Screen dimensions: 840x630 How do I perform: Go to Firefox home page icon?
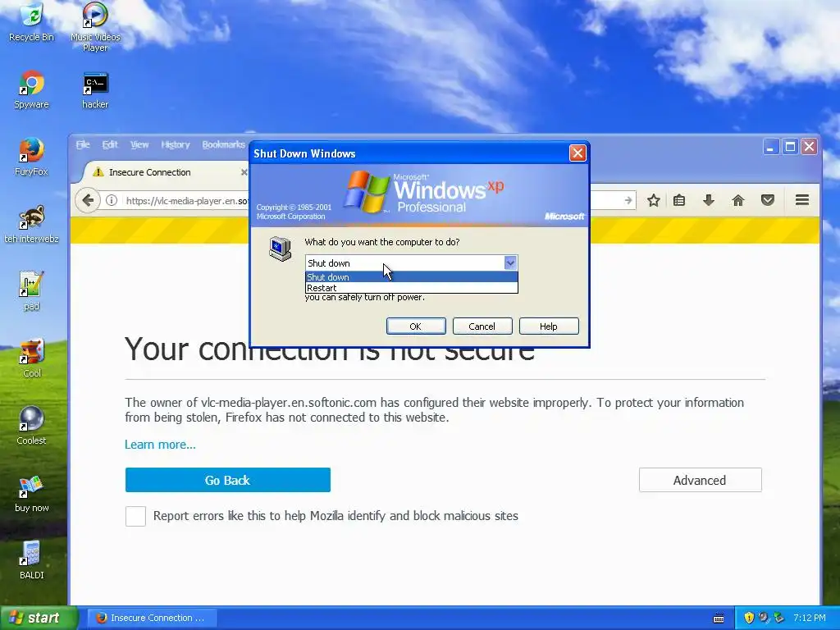(738, 200)
